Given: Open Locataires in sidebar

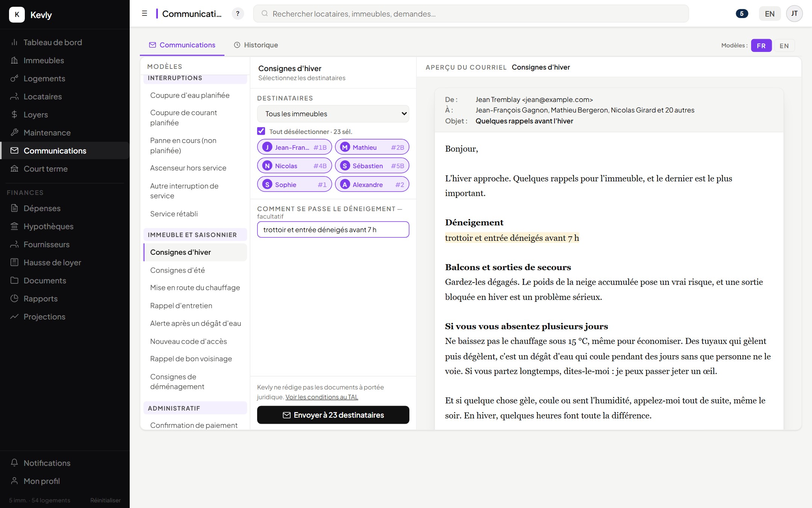Looking at the screenshot, I should pyautogui.click(x=65, y=96).
